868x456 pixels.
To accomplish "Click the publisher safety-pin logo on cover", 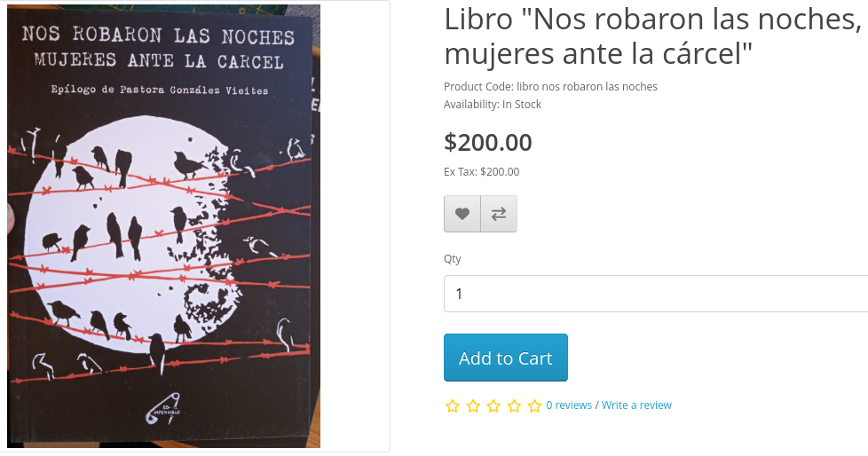I will [164, 408].
